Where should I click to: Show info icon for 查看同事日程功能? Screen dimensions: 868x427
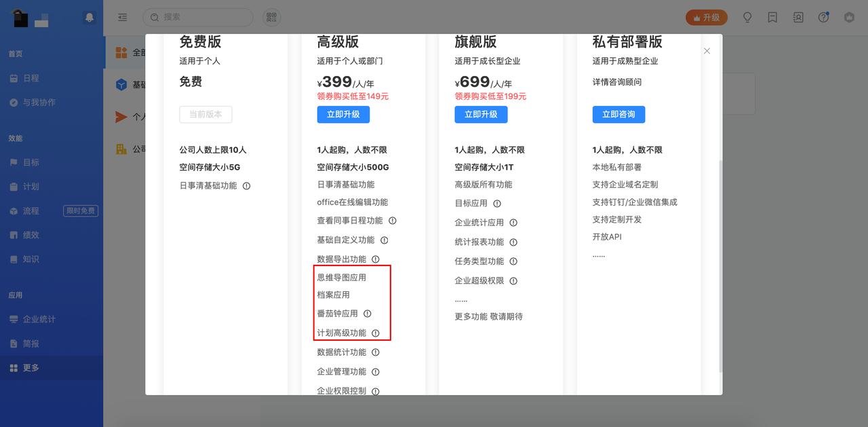click(x=392, y=221)
